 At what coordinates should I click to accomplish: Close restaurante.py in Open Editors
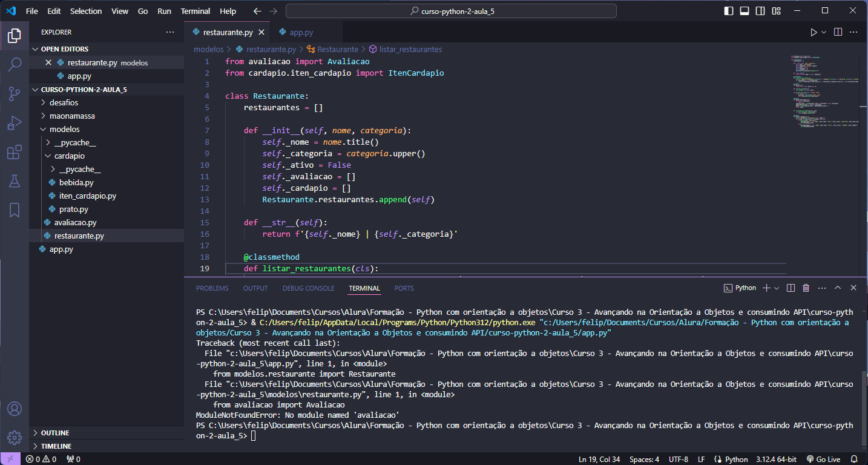click(48, 62)
